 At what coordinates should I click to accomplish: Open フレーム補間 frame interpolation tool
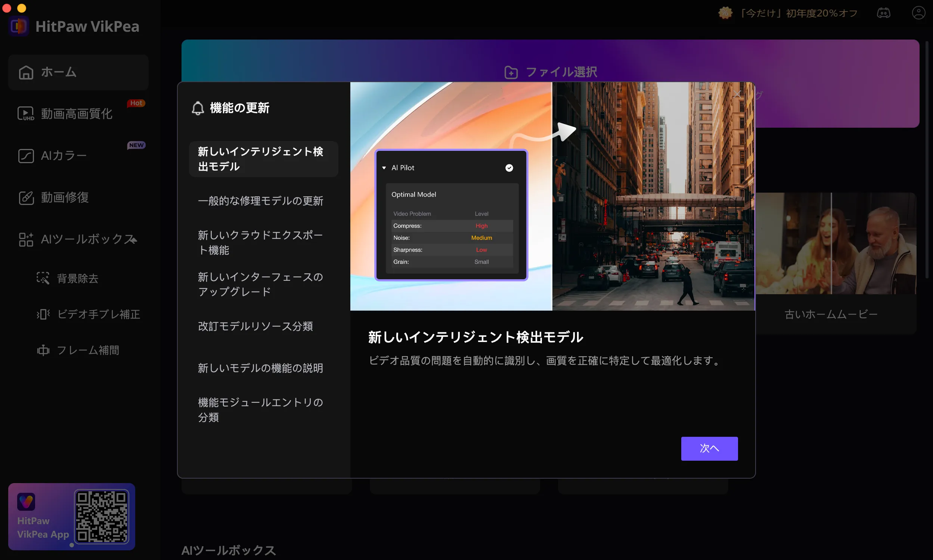pos(78,350)
